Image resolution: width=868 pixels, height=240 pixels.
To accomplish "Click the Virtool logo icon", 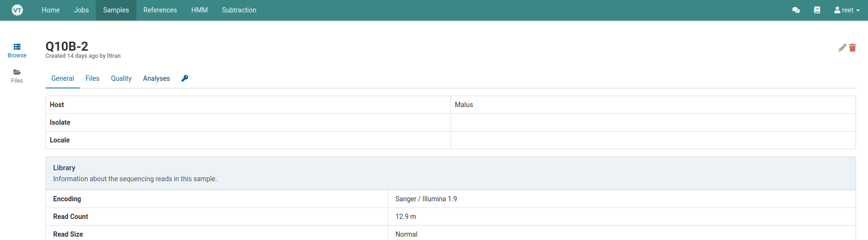I will (x=17, y=10).
